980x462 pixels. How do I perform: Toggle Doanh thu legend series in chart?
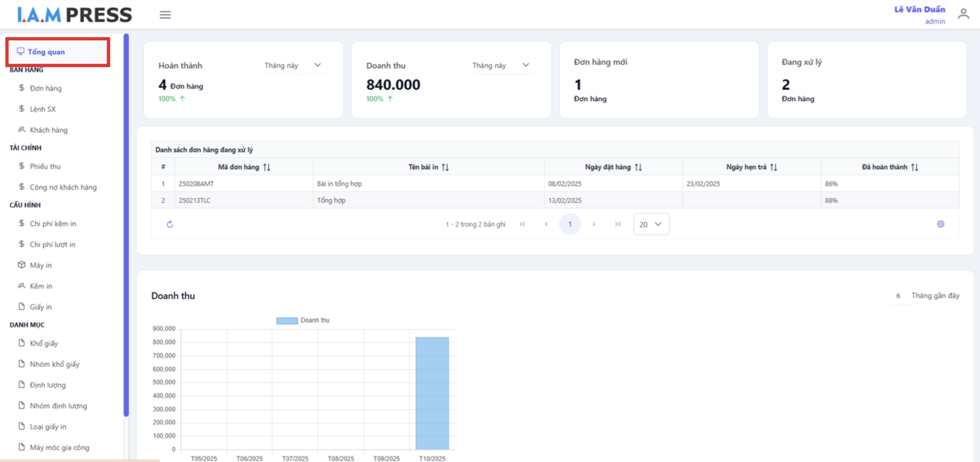[303, 321]
